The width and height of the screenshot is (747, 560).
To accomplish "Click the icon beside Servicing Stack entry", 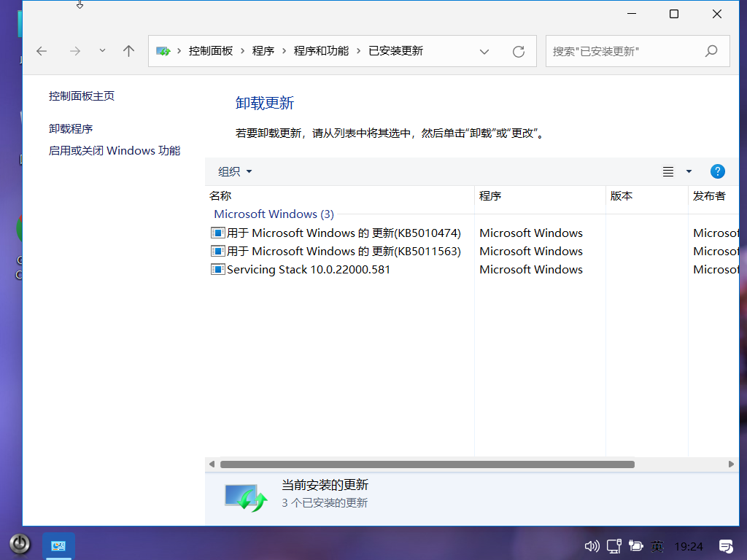I will coord(217,270).
